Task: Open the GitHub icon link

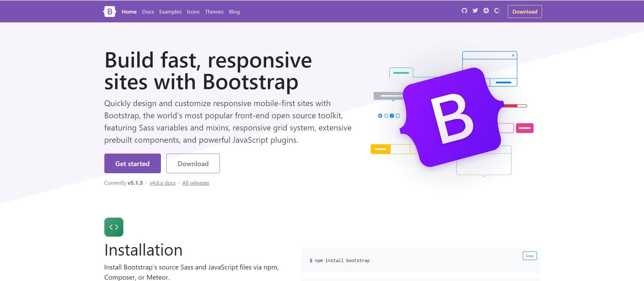Action: pos(464,11)
